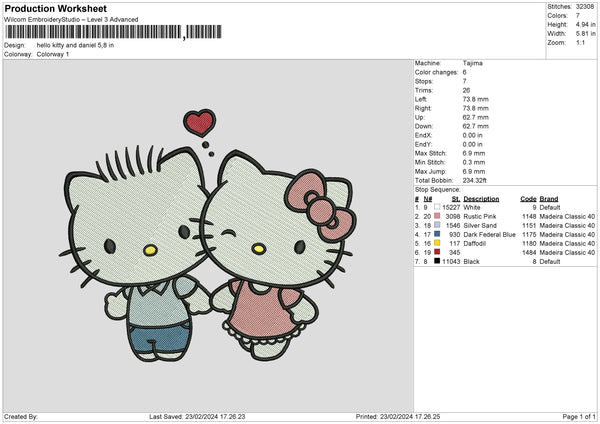Image resolution: width=600 pixels, height=424 pixels.
Task: Click the Black thread color swatch
Action: [437, 261]
